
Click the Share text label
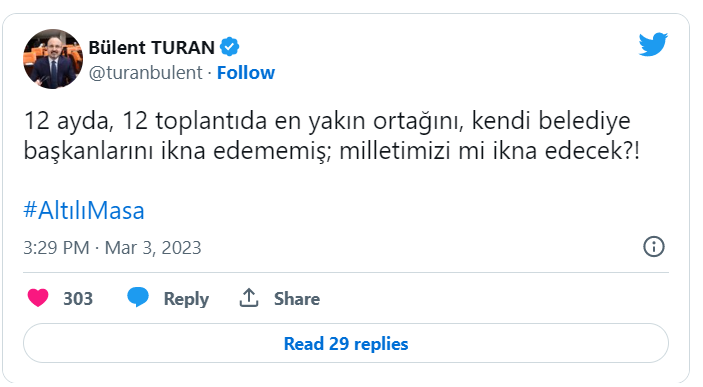click(297, 299)
